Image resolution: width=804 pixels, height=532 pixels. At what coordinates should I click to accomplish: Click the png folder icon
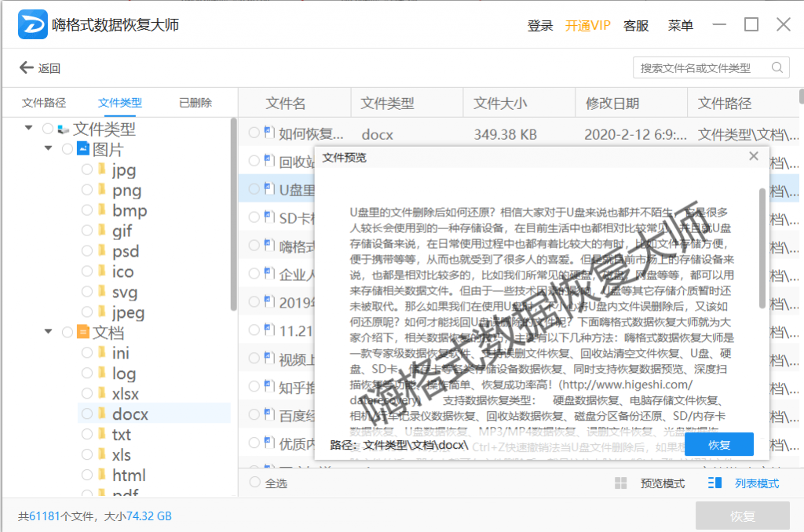102,190
